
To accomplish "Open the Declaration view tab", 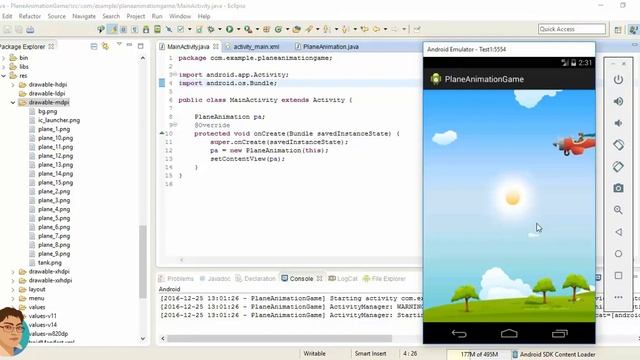I will [x=256, y=278].
